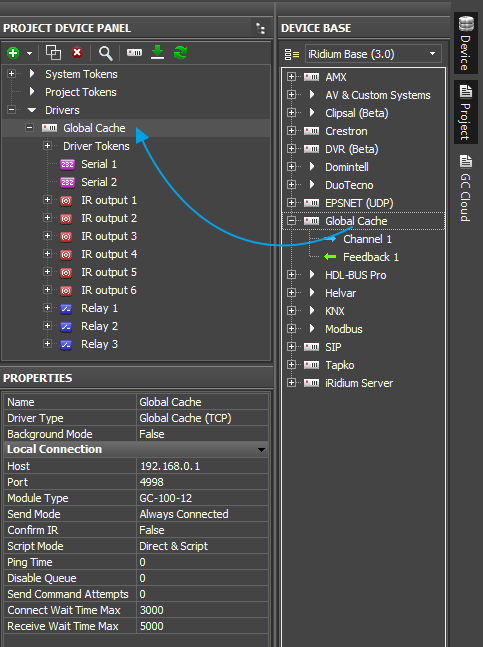Open the iRidium Base (3.0) dropdown
This screenshot has width=483, height=647.
[x=373, y=54]
